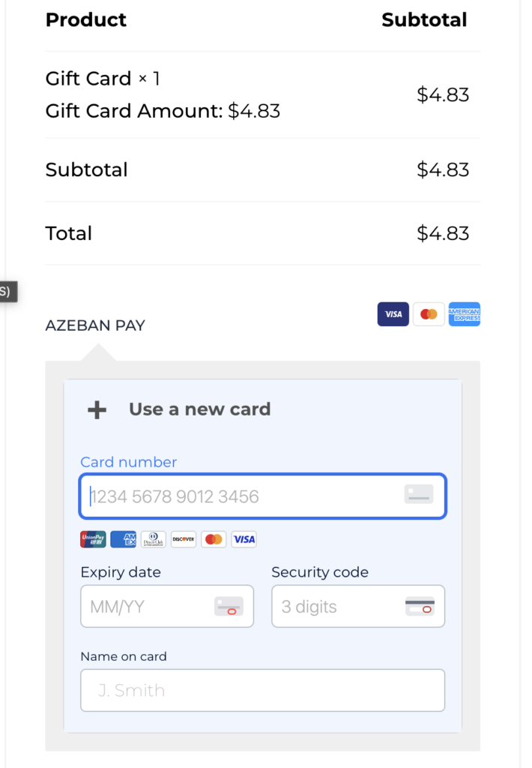
Task: Click the small Amex icon under card number
Action: 123,538
